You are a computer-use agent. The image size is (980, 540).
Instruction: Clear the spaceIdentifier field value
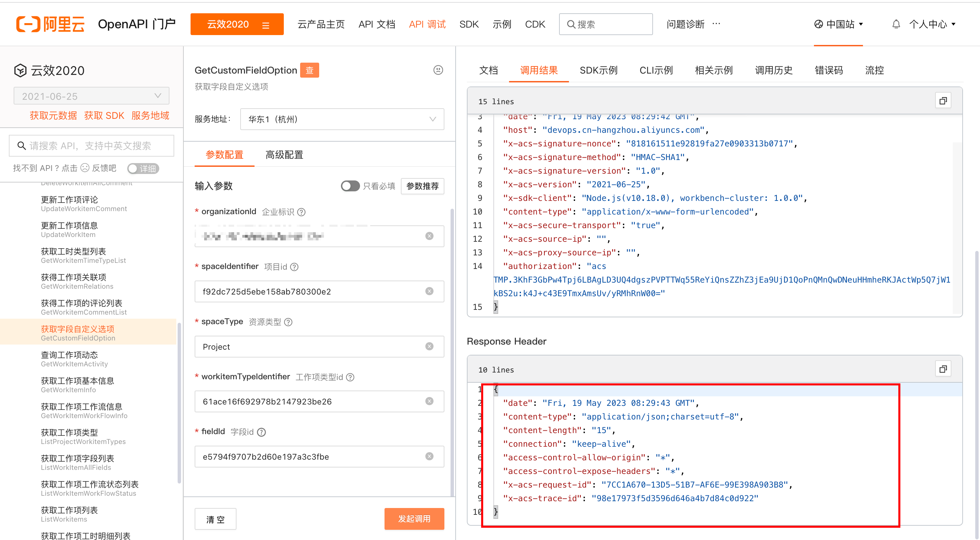[x=429, y=291]
